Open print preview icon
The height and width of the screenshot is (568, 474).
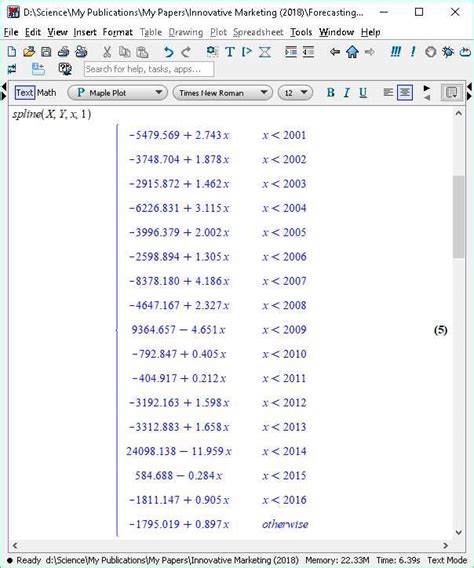point(81,52)
